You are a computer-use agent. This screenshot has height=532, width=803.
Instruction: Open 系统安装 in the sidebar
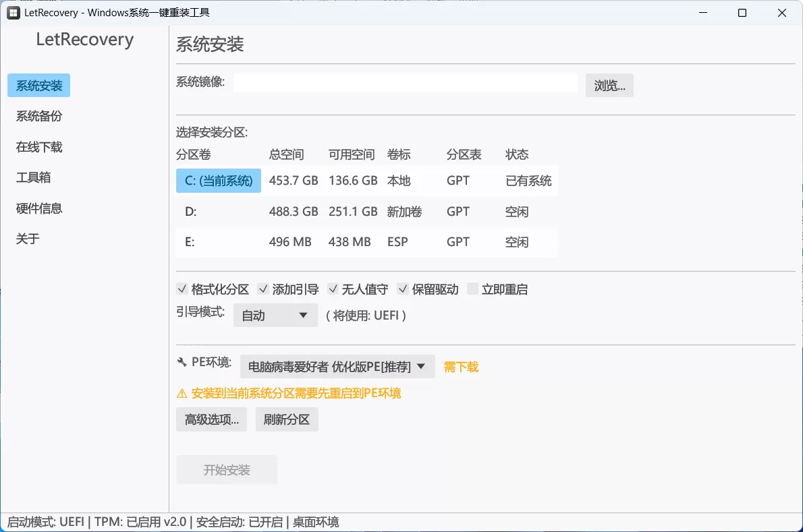click(38, 85)
